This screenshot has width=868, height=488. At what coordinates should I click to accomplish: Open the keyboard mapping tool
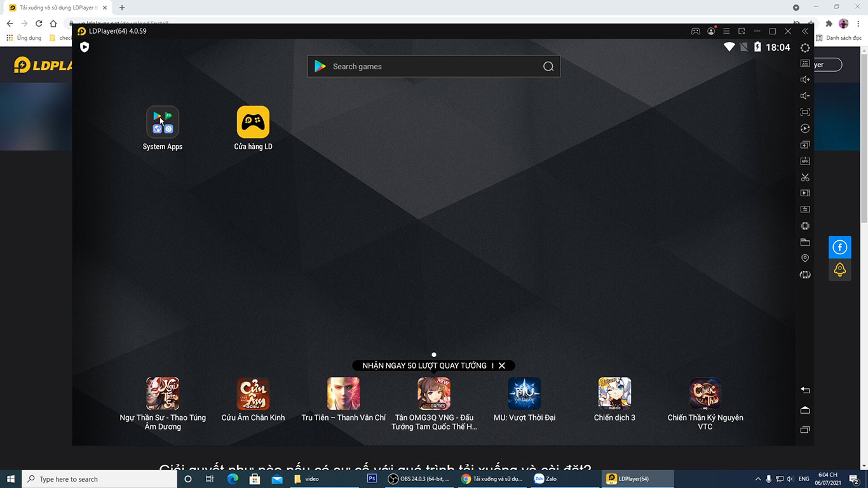[805, 64]
